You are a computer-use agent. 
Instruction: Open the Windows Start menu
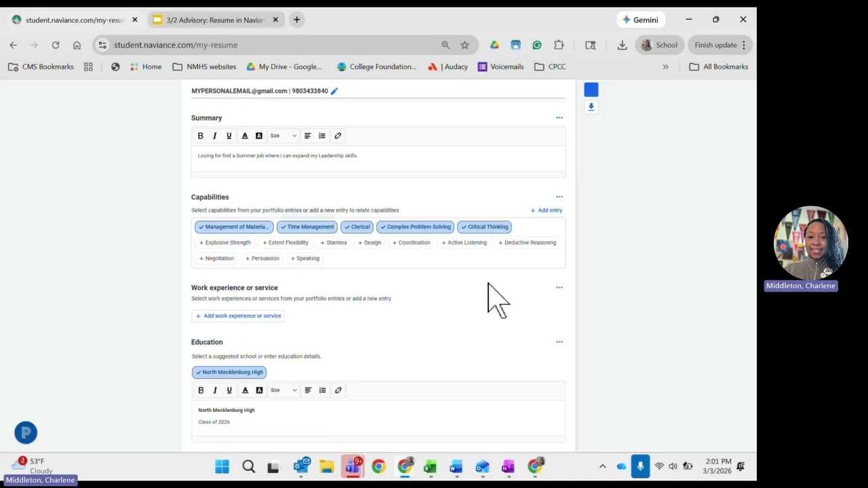coord(222,466)
